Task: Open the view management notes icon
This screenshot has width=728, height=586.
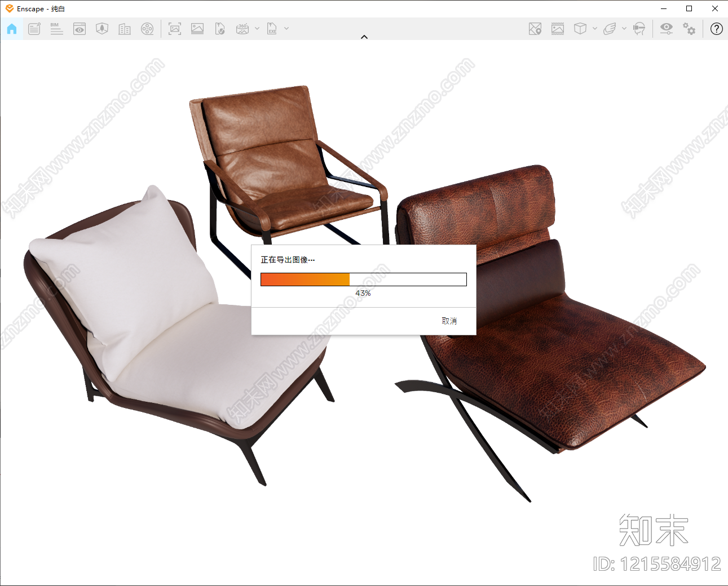Action: coord(34,29)
